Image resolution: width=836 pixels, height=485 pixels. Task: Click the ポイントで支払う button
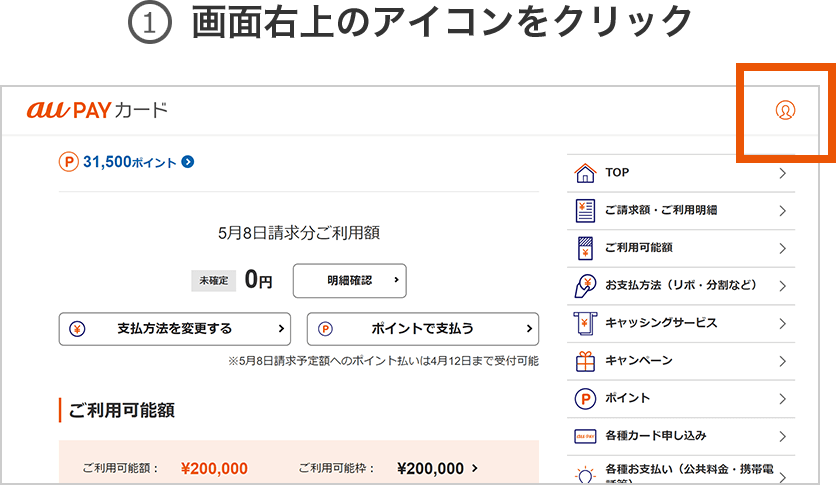(x=423, y=329)
